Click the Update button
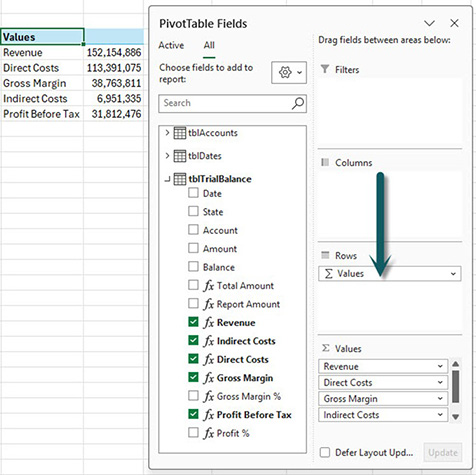Image resolution: width=476 pixels, height=475 pixels. (443, 453)
